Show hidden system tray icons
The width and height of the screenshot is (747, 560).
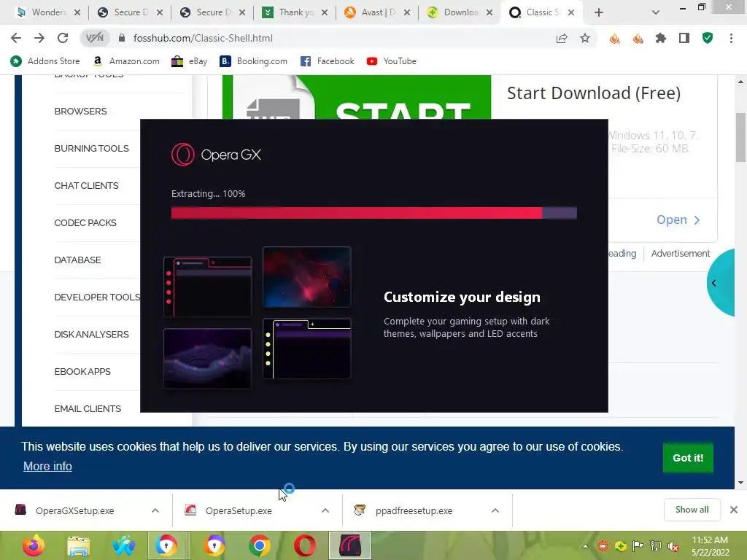(x=585, y=546)
